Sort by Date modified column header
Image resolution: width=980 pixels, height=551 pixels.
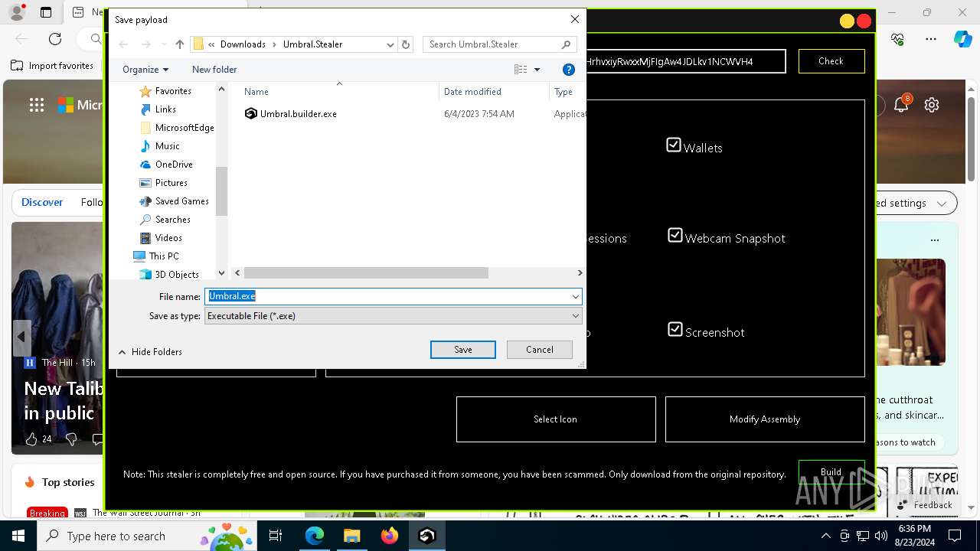point(472,92)
